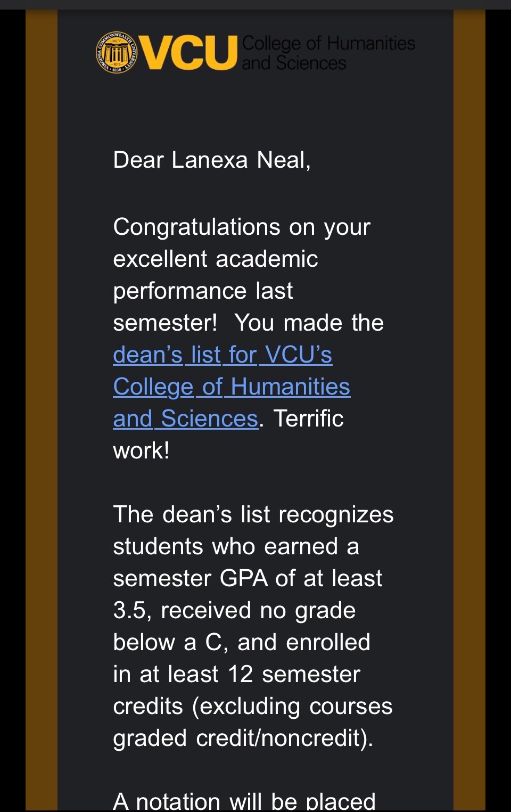The width and height of the screenshot is (511, 812).
Task: Click the yellow VCU wordmark logo
Action: [188, 53]
